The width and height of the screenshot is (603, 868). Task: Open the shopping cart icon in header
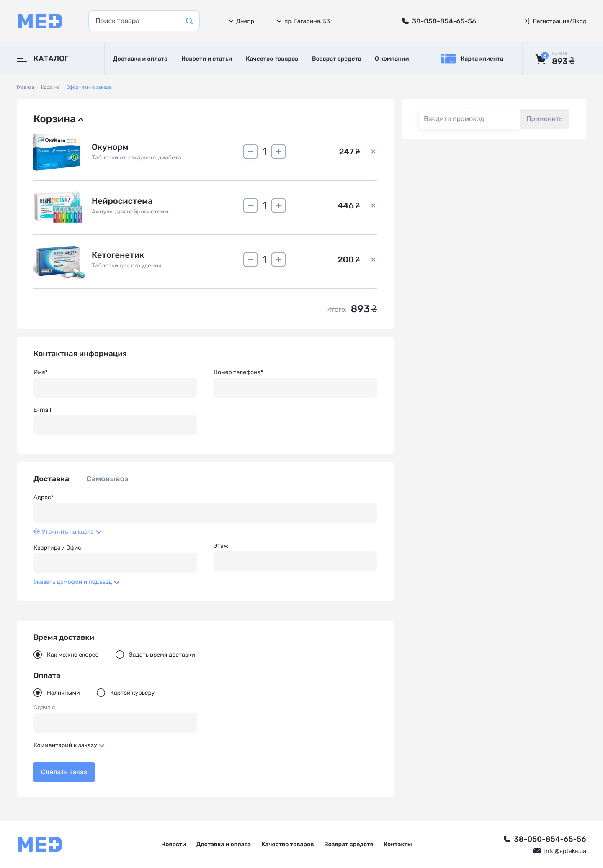[x=541, y=59]
